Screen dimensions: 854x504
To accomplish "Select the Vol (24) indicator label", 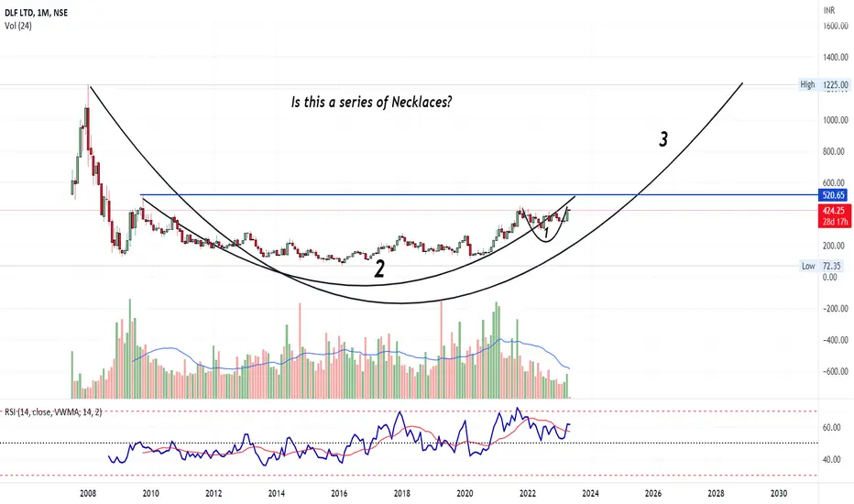I will 18,26.
